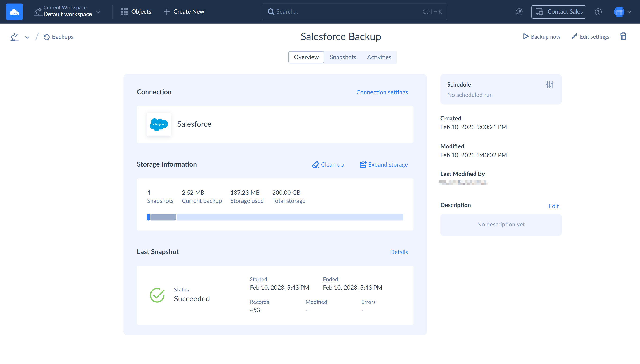The width and height of the screenshot is (640, 364).
Task: Edit the Description
Action: tap(553, 206)
